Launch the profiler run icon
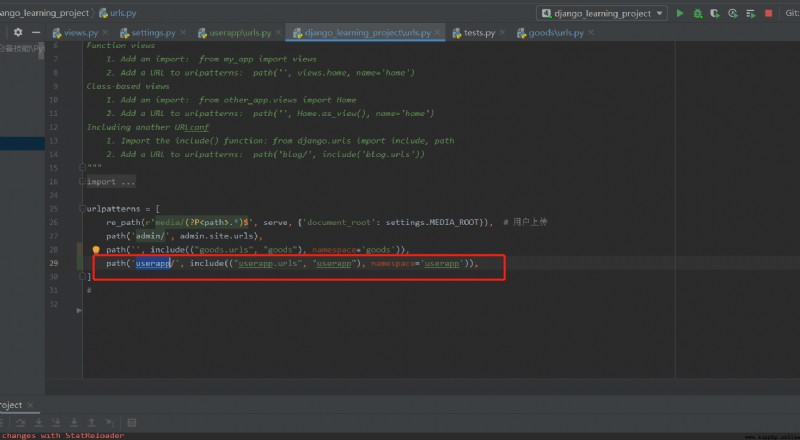The height and width of the screenshot is (440, 800). pos(733,13)
